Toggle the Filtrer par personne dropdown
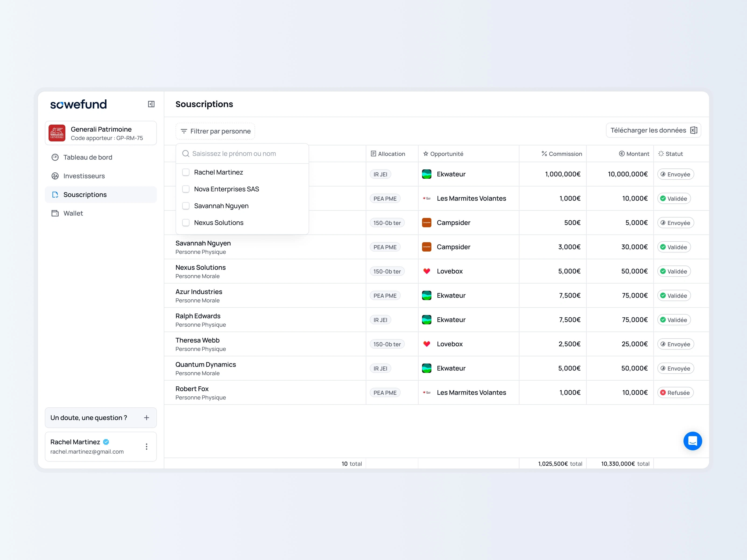The image size is (747, 560). (x=215, y=131)
